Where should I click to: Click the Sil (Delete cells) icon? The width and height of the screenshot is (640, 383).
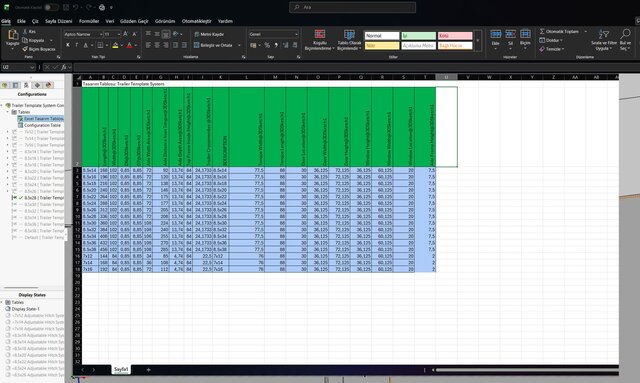pos(510,34)
